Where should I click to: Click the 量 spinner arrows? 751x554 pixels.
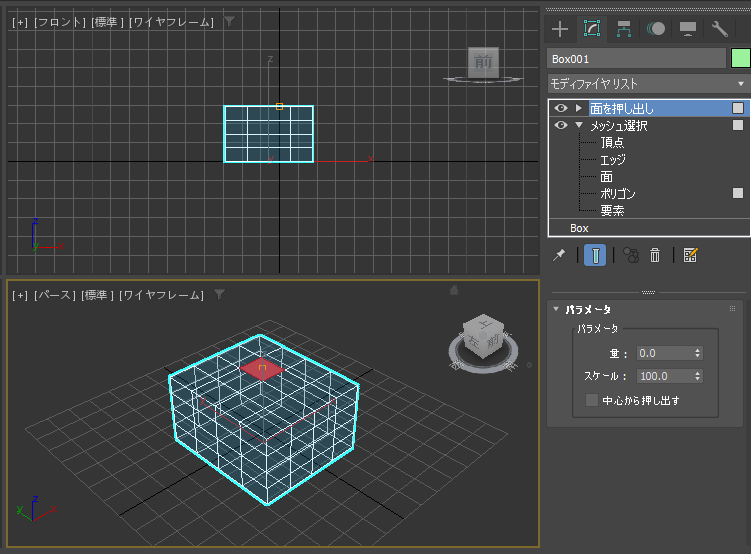pos(697,353)
